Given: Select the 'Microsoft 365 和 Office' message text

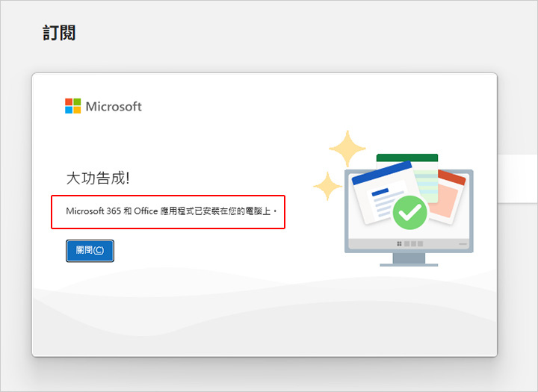Looking at the screenshot, I should coord(171,211).
